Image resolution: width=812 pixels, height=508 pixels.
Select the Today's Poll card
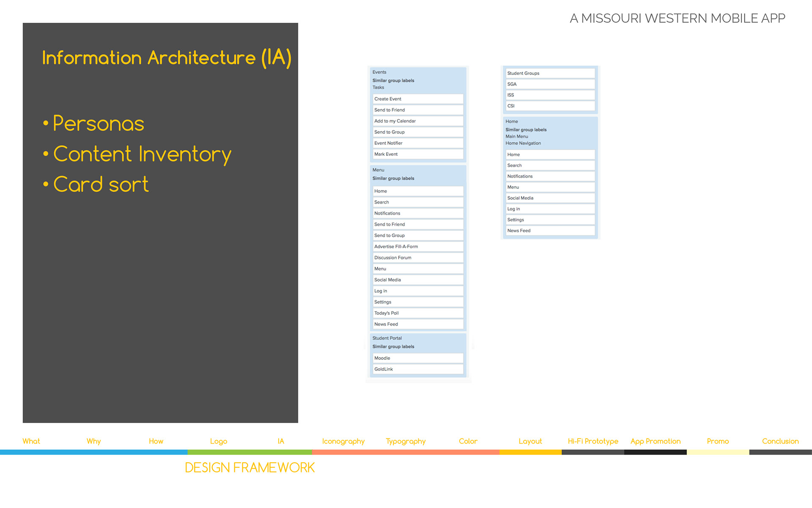pos(417,313)
